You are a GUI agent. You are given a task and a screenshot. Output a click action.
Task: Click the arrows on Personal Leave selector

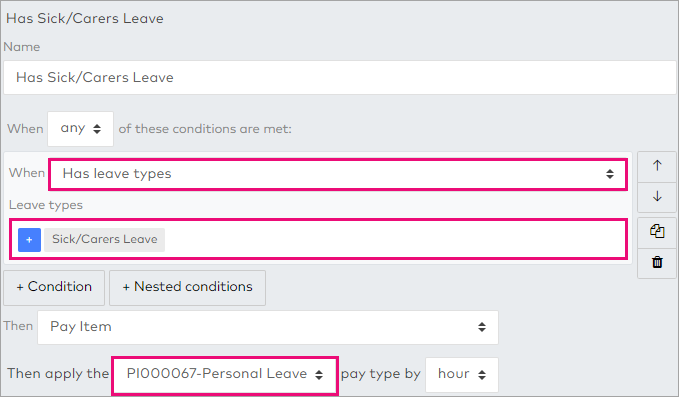coord(319,375)
